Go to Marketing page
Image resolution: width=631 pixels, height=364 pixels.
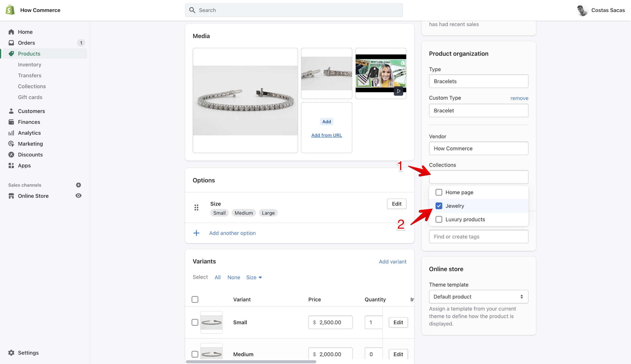[x=30, y=144]
